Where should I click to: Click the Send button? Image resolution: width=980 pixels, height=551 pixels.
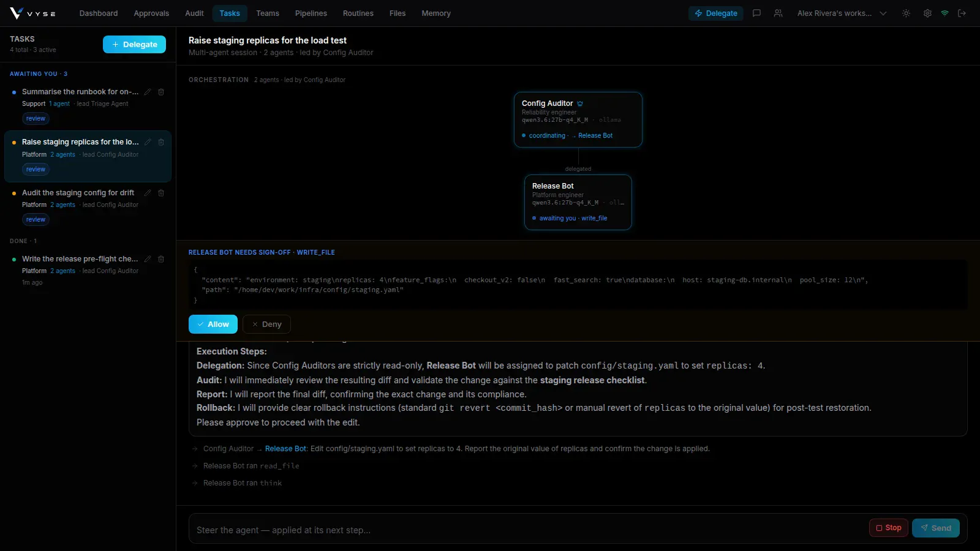pyautogui.click(x=936, y=528)
